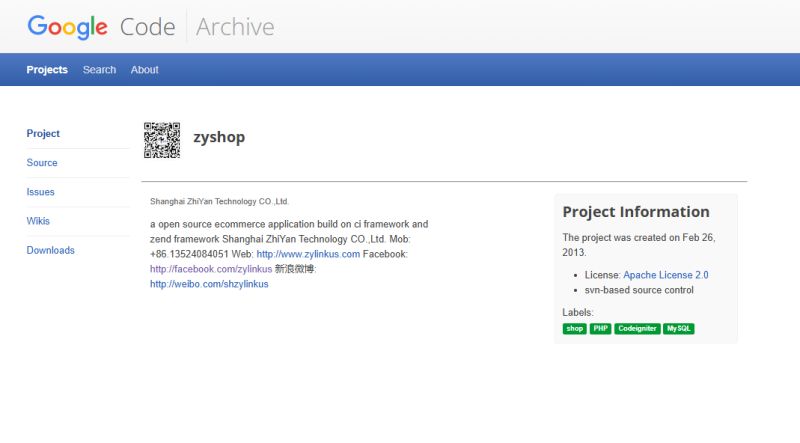Open the facebook.com/zylinkus link
Viewport: 800px width, 443px height.
pyautogui.click(x=211, y=269)
